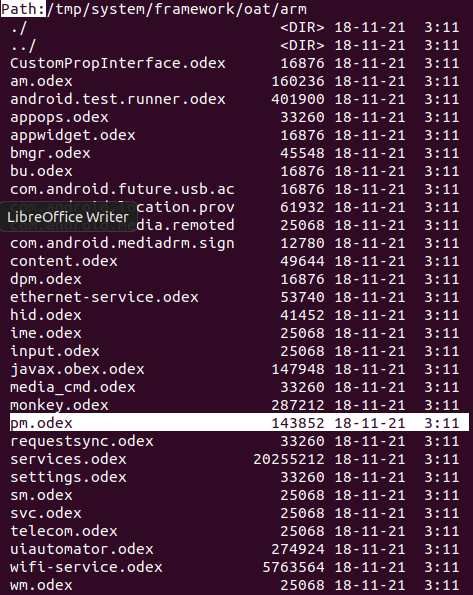Select ime.odex file row
Viewport: 473px width, 595px height.
point(239,333)
